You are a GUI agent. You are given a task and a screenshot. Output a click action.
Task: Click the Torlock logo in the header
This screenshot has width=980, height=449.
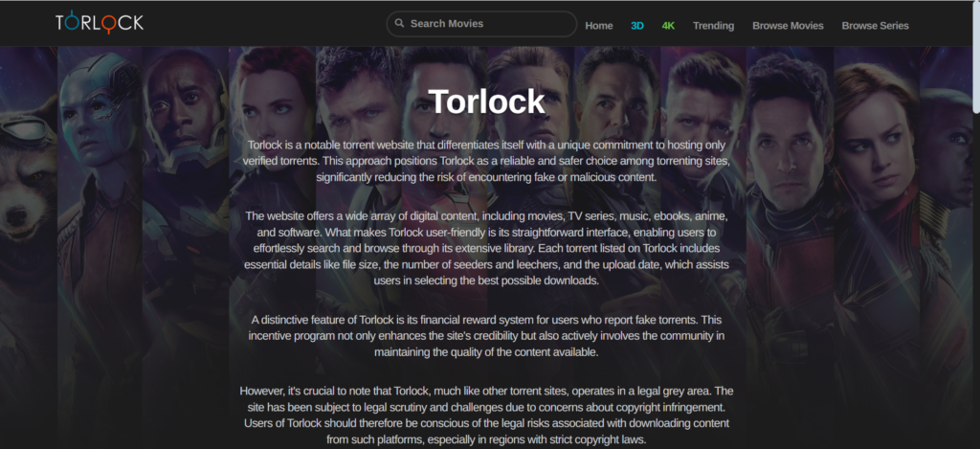point(100,22)
